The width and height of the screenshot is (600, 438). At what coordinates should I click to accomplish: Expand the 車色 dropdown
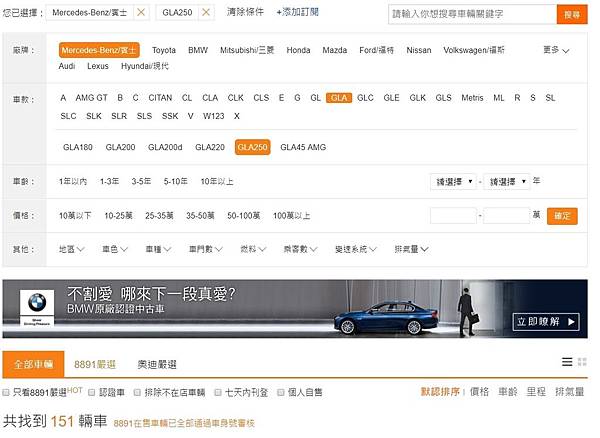point(115,249)
